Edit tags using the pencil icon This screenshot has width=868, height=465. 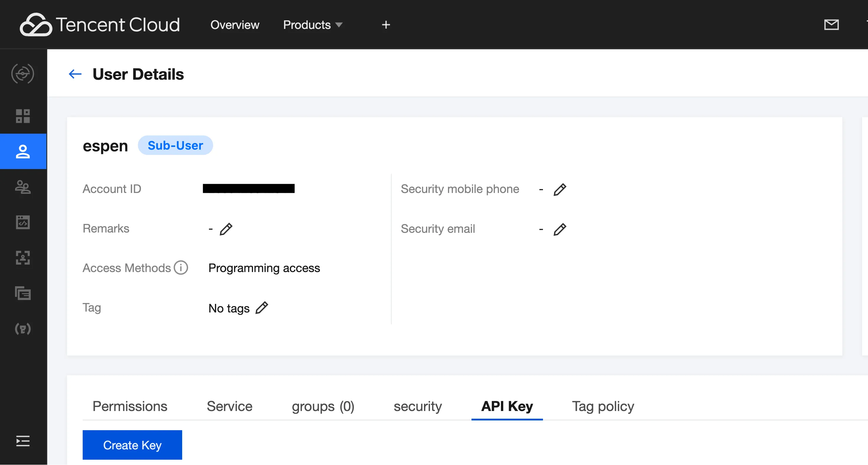click(x=262, y=308)
